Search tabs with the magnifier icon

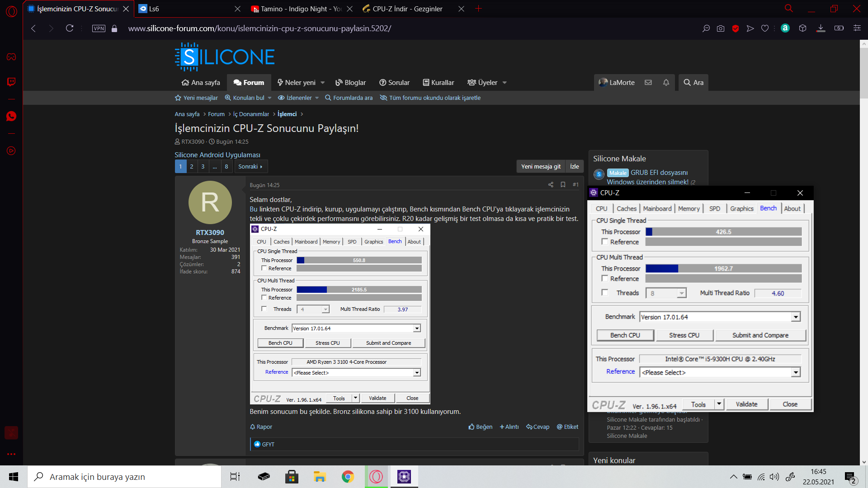[789, 8]
